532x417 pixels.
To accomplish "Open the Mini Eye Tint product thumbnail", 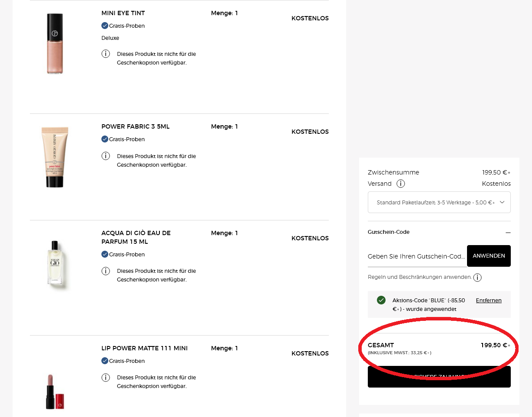I will (x=55, y=44).
